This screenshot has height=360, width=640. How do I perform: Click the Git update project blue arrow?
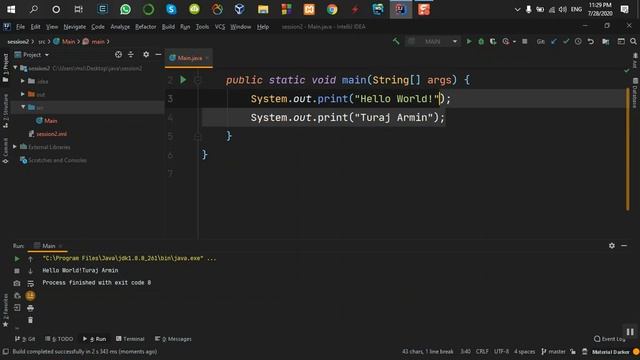pyautogui.click(x=553, y=41)
